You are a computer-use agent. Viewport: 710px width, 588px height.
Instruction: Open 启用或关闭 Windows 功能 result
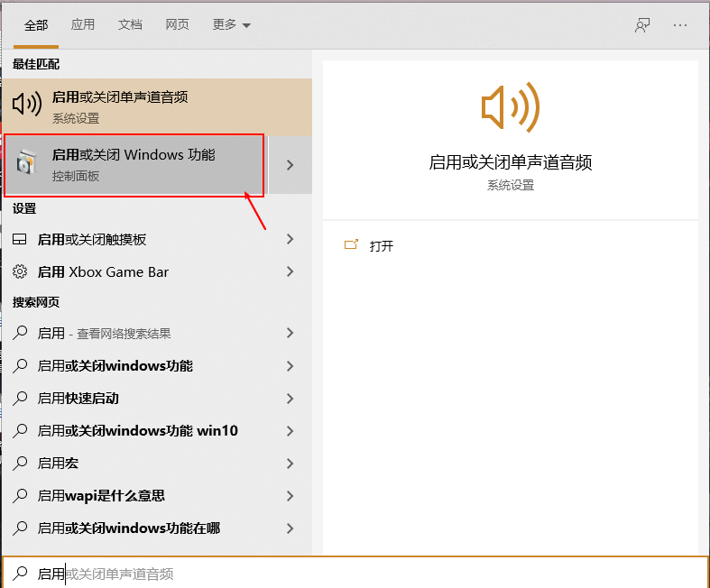click(134, 165)
